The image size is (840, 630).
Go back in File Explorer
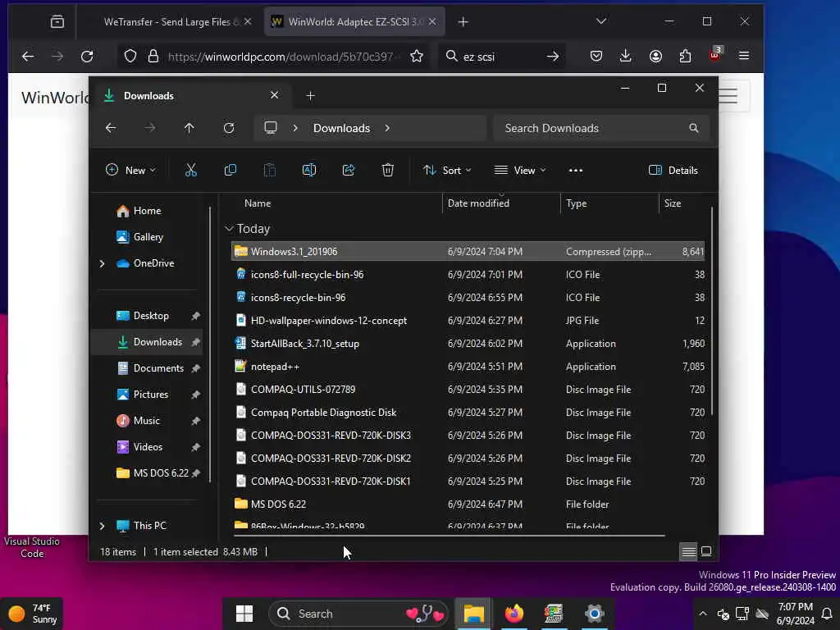point(111,128)
